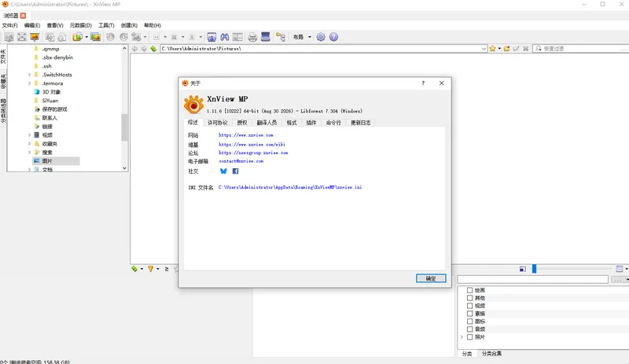Click the green up-folder arrow
Viewport: 629px width, 364px height.
coord(153,49)
